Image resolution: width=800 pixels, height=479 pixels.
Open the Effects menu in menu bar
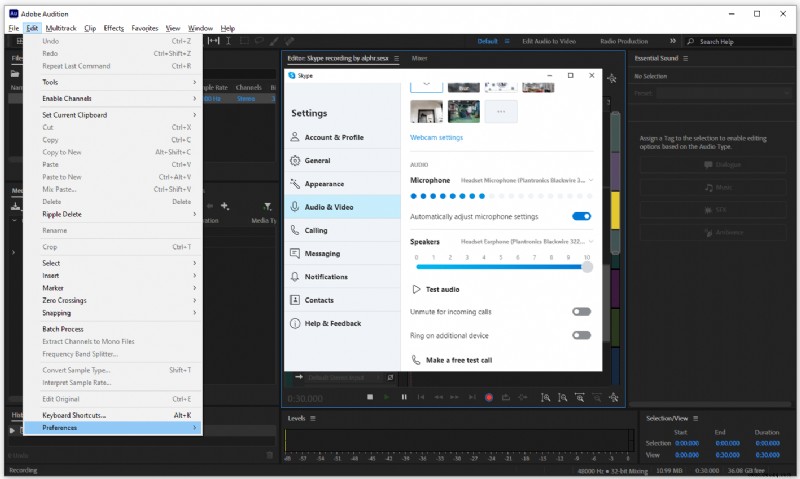tap(113, 28)
